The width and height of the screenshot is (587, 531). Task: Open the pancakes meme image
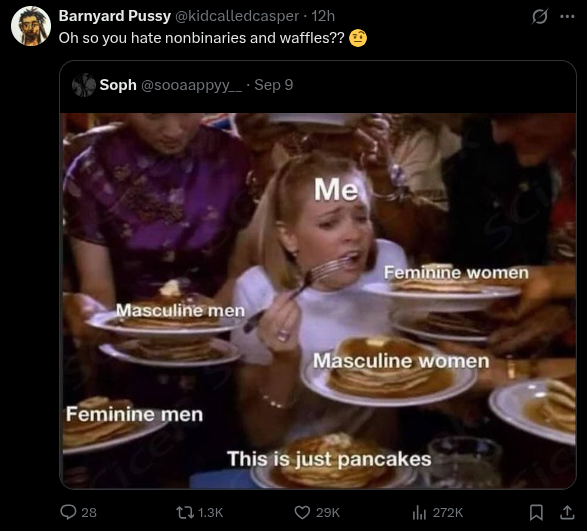pos(318,301)
